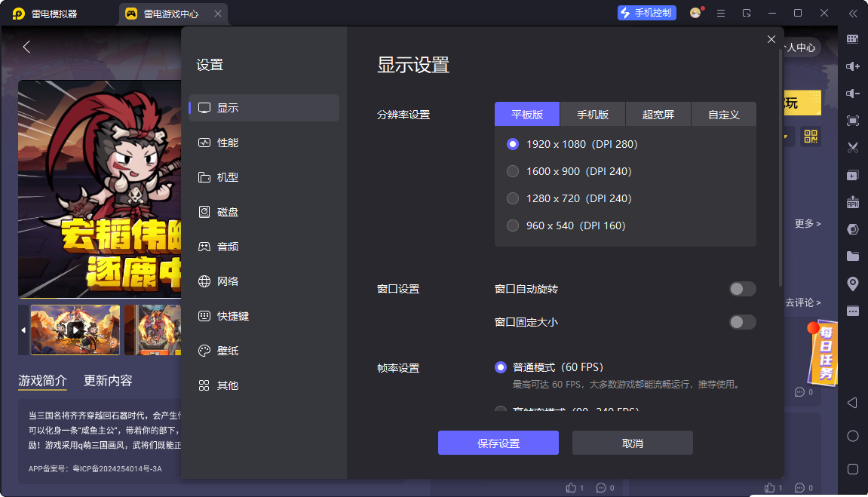Click the gallery previous arrow

[x=23, y=330]
